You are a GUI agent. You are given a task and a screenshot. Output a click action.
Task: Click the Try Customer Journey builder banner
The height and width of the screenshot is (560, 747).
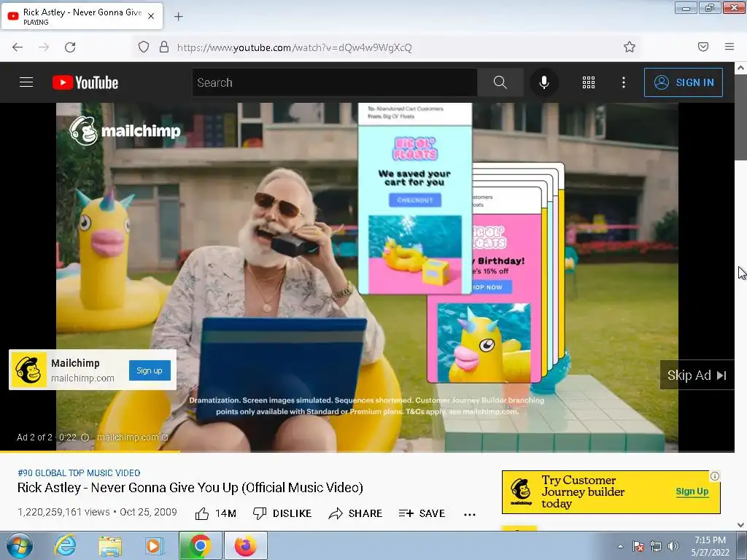pos(611,492)
